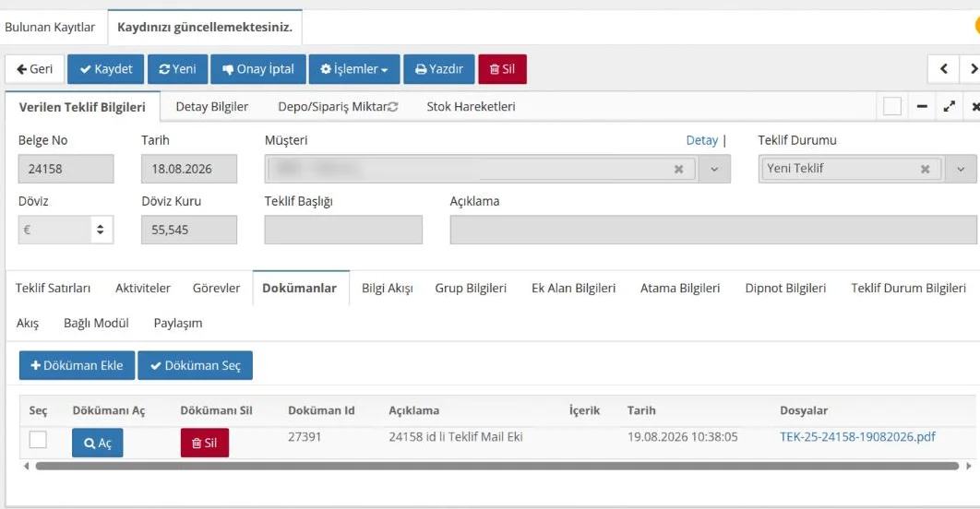This screenshot has width=980, height=509.
Task: Print the offer with Yazdır
Action: [439, 69]
